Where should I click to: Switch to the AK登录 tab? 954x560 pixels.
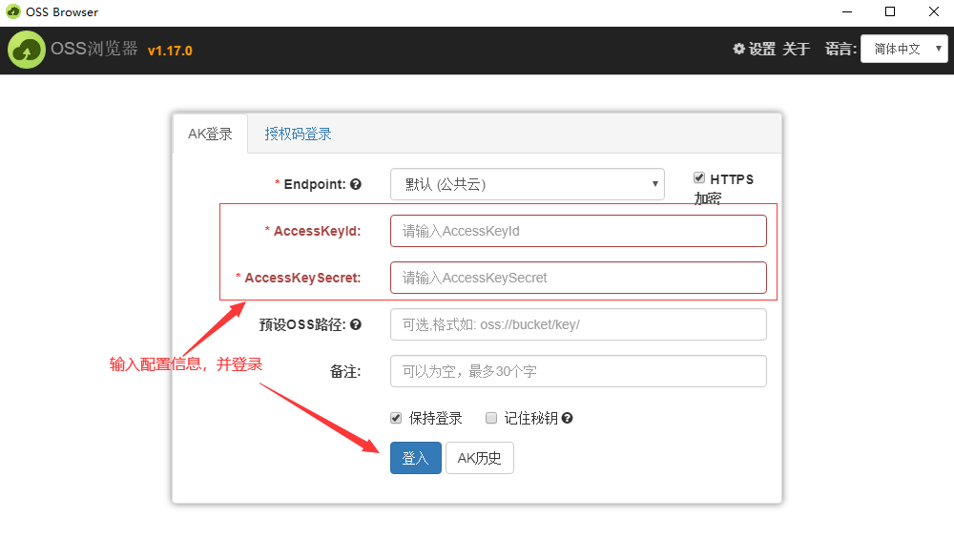[210, 134]
